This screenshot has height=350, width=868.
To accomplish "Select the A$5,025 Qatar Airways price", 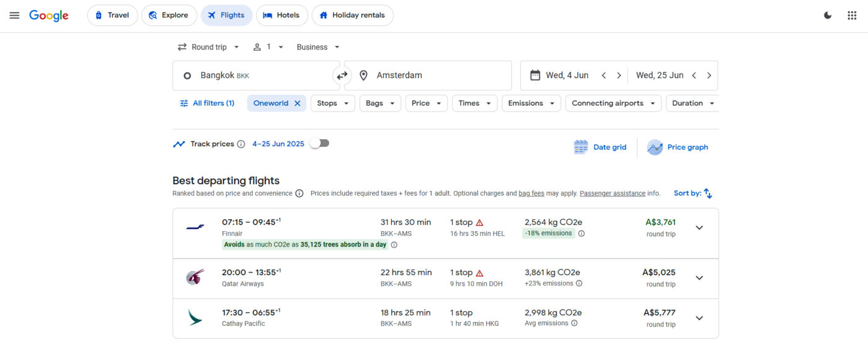I will pyautogui.click(x=659, y=273).
